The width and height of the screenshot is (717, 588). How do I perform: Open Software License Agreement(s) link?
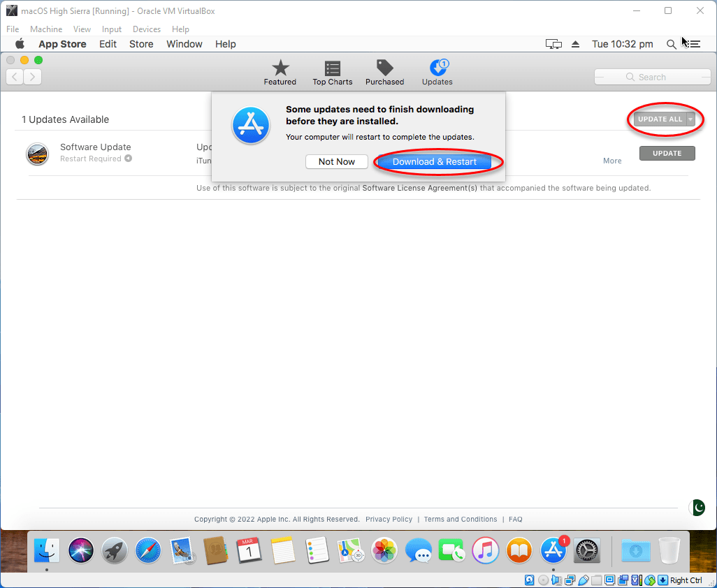click(x=420, y=189)
